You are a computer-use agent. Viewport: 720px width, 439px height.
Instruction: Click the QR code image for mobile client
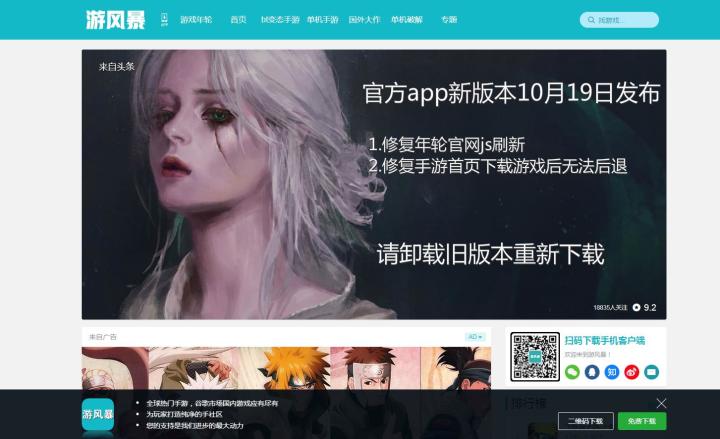click(x=535, y=356)
